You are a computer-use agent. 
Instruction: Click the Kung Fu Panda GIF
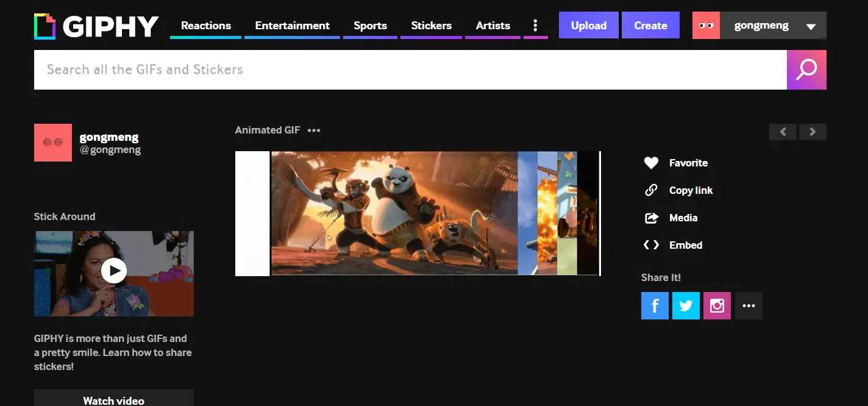coord(418,213)
